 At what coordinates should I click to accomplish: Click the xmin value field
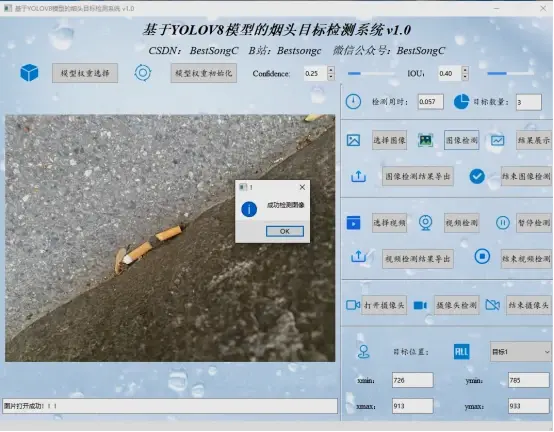point(412,380)
